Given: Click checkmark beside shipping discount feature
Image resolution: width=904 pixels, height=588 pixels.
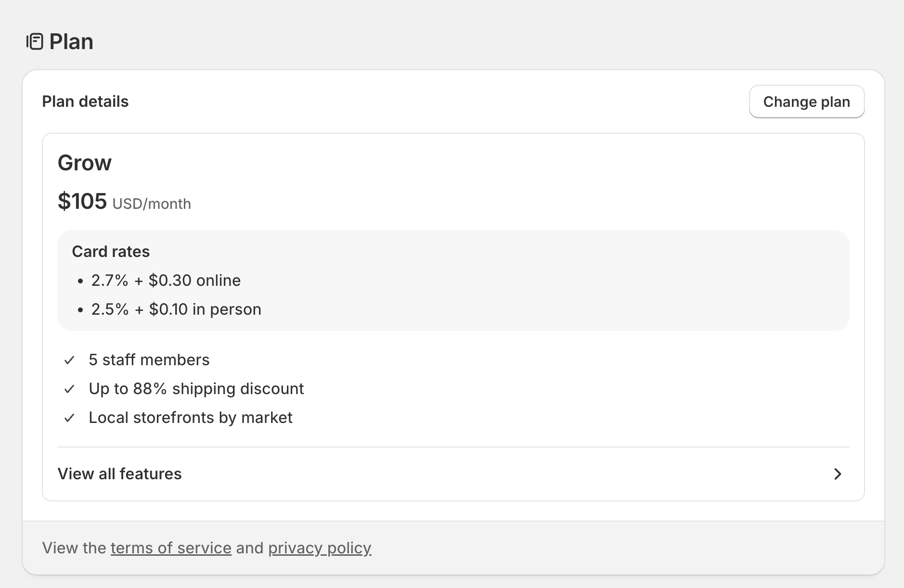Looking at the screenshot, I should (69, 389).
